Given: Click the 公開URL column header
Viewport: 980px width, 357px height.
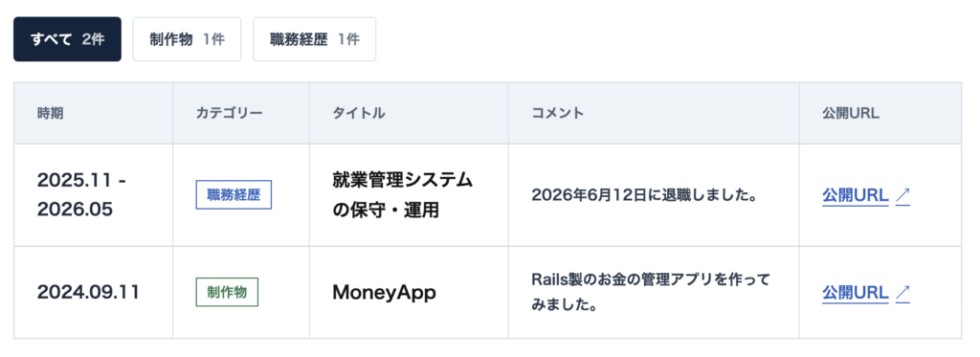Looking at the screenshot, I should [851, 114].
